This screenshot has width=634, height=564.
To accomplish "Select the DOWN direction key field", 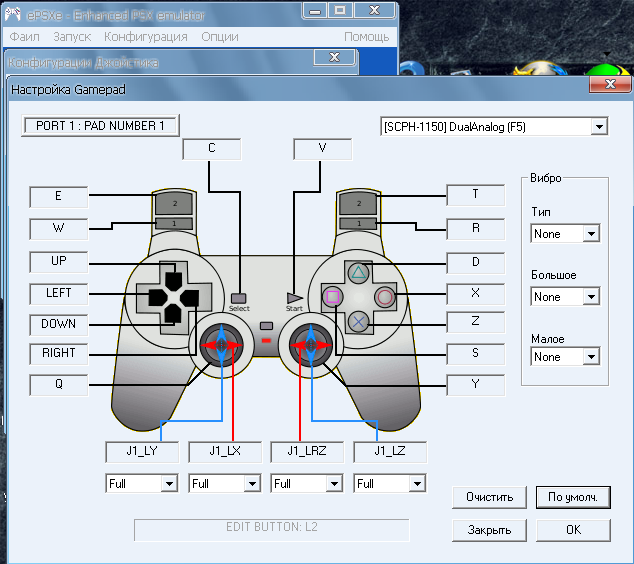I will click(59, 325).
